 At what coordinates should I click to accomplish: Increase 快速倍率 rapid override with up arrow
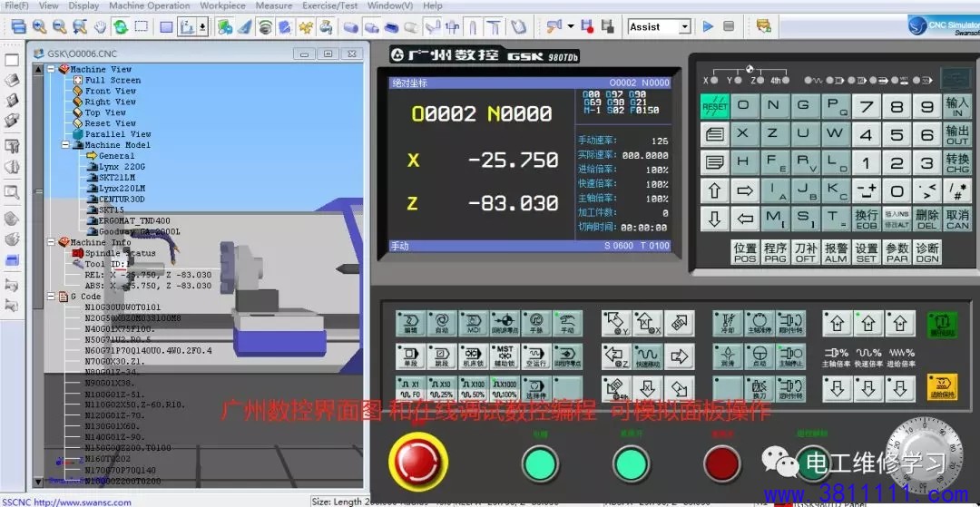(x=867, y=324)
